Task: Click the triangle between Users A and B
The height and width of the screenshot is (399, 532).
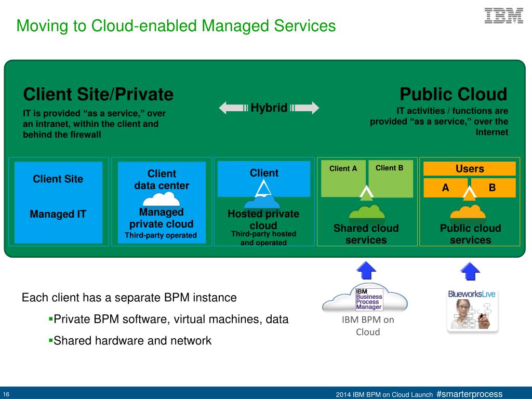Action: [x=469, y=193]
